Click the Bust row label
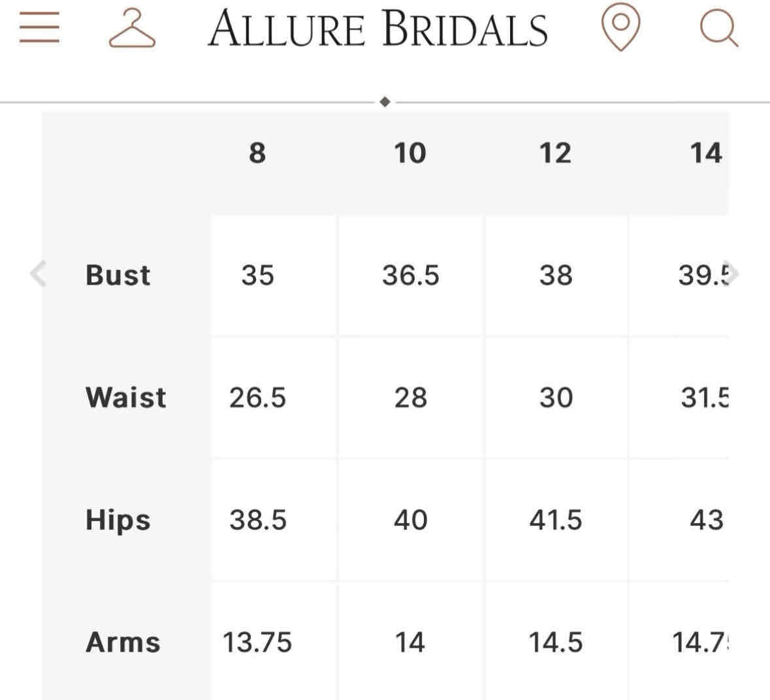This screenshot has width=770, height=700. coord(118,275)
